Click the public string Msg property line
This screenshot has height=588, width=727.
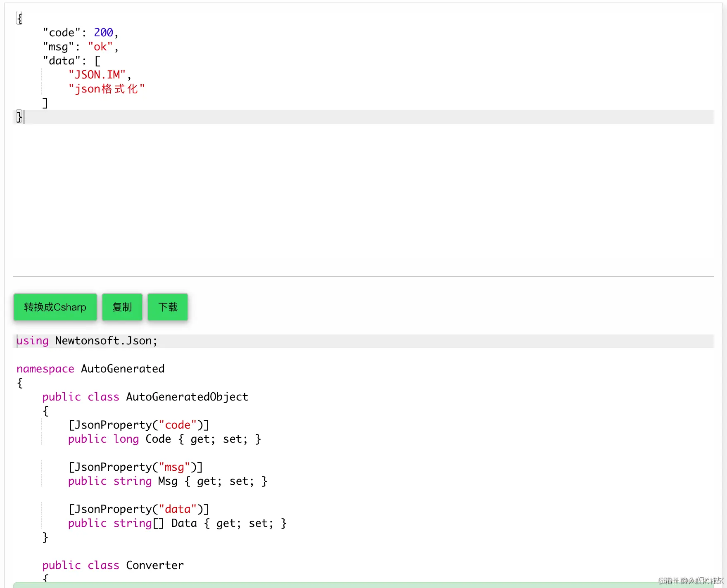point(168,481)
